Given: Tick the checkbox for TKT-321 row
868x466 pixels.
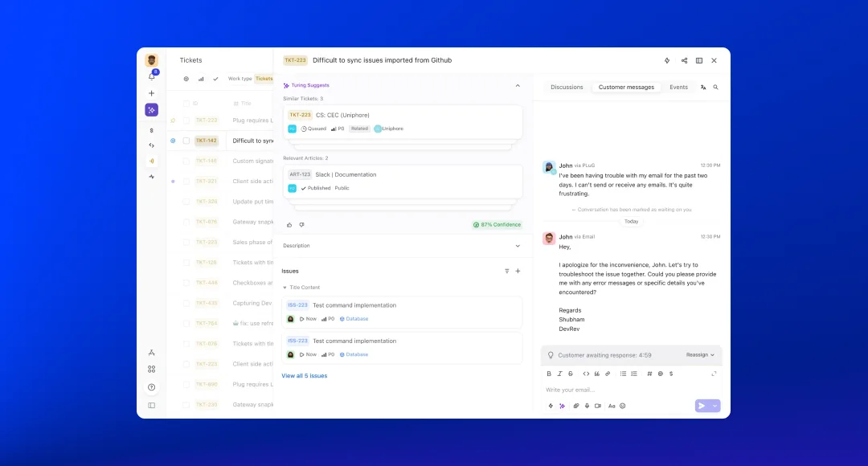Looking at the screenshot, I should [186, 182].
